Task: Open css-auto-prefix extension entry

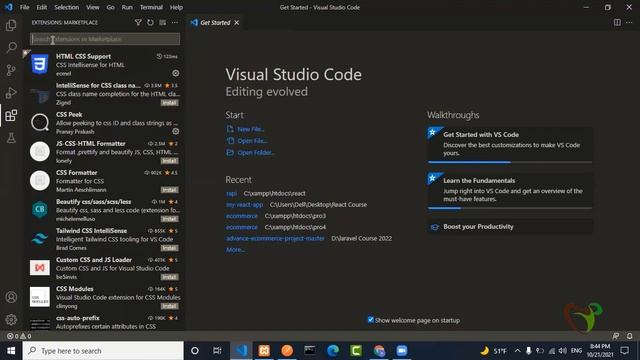Action: [x=104, y=322]
